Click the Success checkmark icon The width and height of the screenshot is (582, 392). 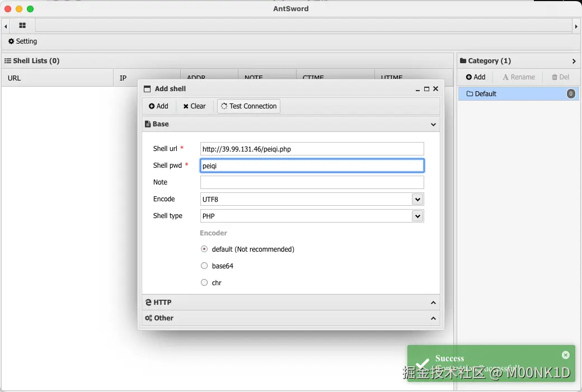pyautogui.click(x=423, y=364)
